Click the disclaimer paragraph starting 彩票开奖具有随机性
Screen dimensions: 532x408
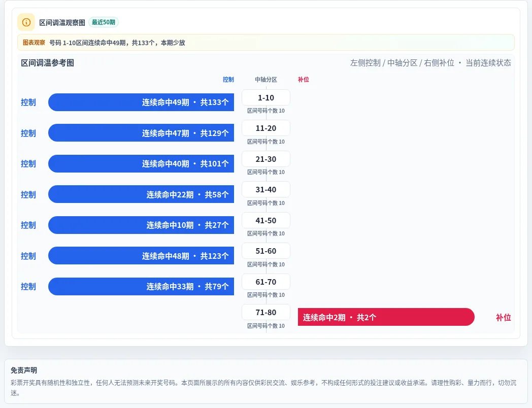click(x=263, y=388)
